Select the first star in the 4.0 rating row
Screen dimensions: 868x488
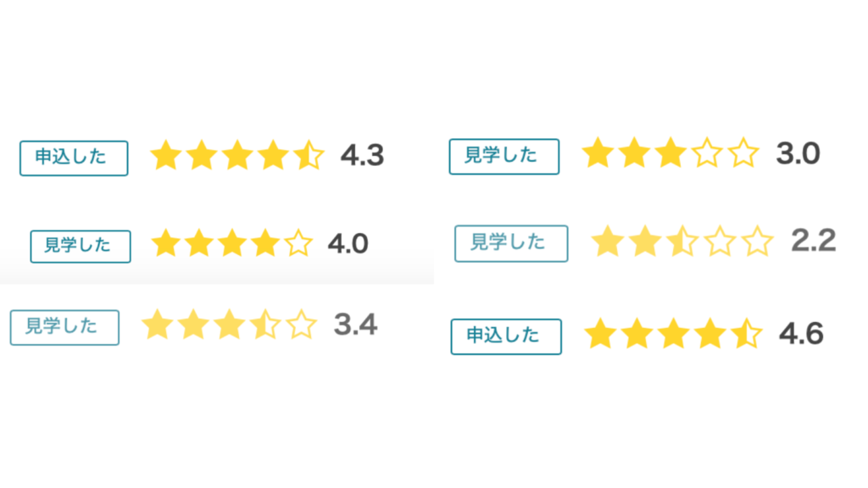[165, 245]
